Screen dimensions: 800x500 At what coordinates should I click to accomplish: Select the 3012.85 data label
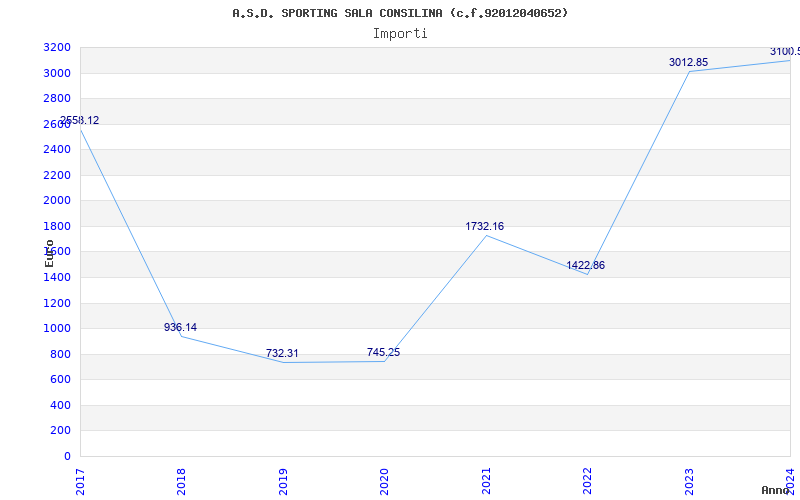tap(688, 63)
